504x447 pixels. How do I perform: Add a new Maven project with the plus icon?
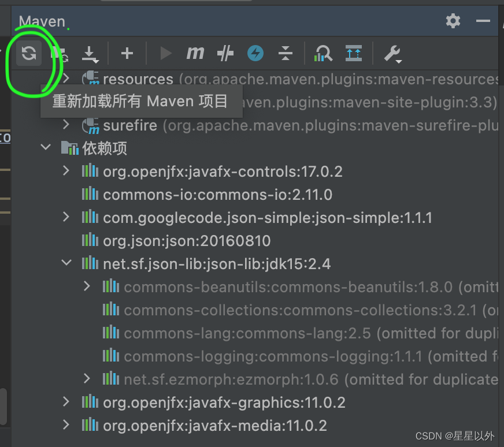click(x=127, y=53)
